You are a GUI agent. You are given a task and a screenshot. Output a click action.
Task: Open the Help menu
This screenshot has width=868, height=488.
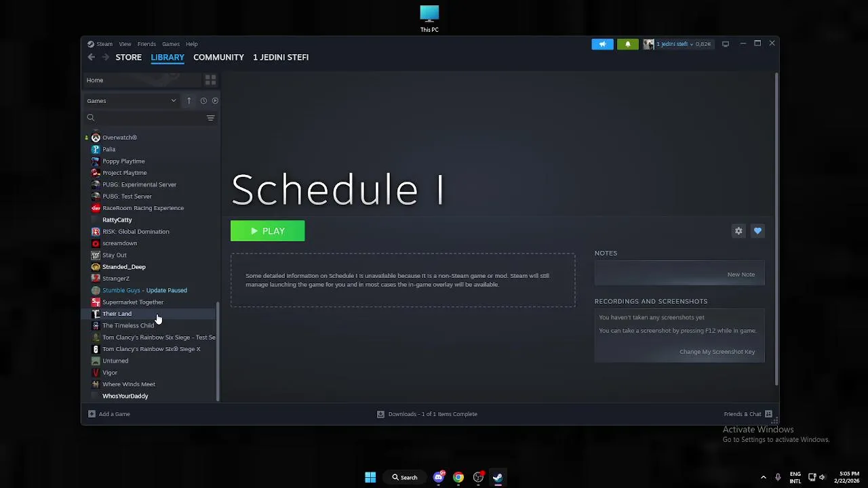[x=192, y=44]
